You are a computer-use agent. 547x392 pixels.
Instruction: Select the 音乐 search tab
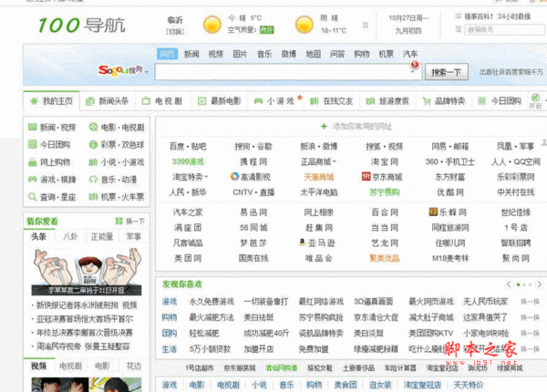tap(264, 54)
